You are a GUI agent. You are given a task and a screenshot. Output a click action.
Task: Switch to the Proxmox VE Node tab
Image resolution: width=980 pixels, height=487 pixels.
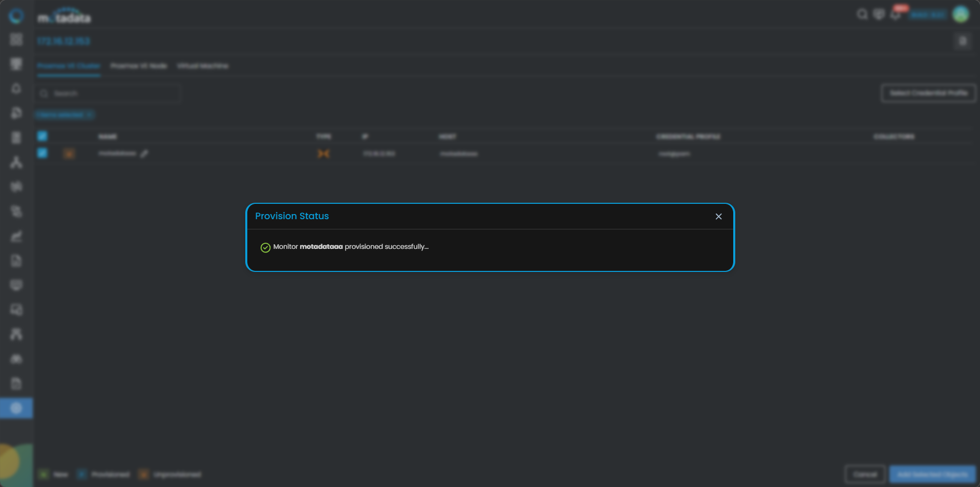(x=139, y=66)
